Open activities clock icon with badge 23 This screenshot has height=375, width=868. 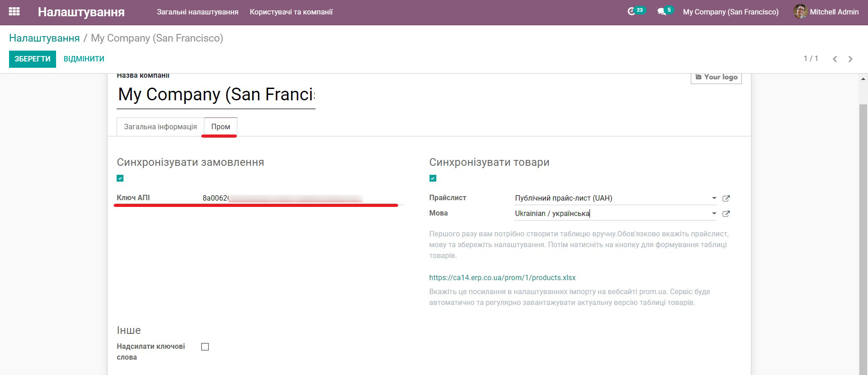point(636,11)
